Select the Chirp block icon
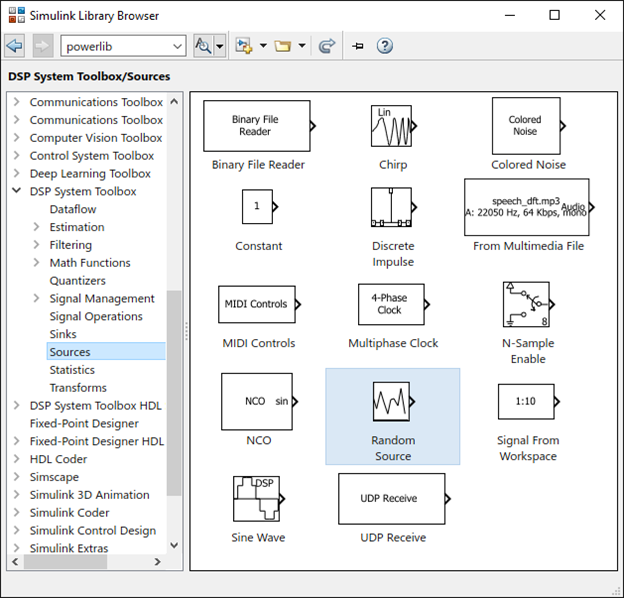This screenshot has height=598, width=624. pyautogui.click(x=393, y=126)
